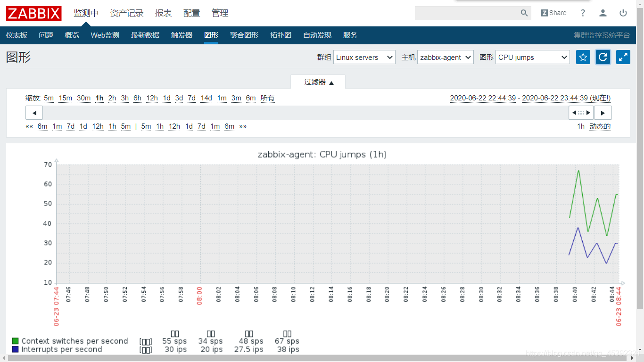
Task: Click the 27.5 ips average value
Action: [249, 349]
